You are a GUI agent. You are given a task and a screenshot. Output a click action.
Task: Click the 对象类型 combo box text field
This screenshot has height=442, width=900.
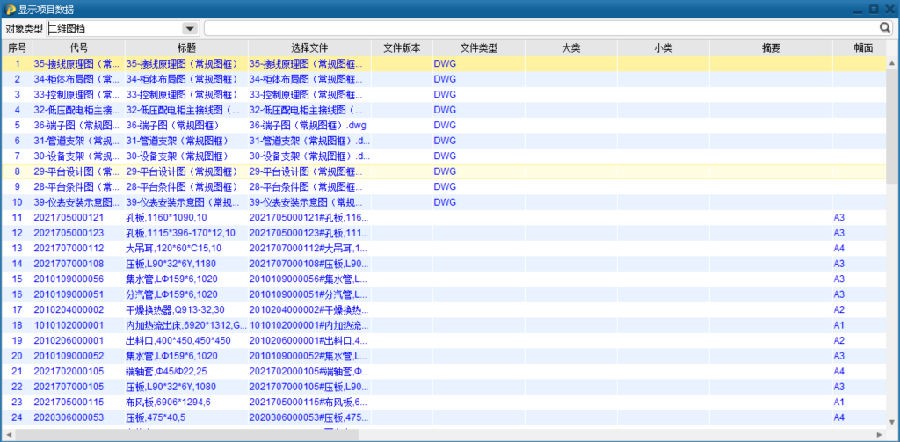point(114,29)
